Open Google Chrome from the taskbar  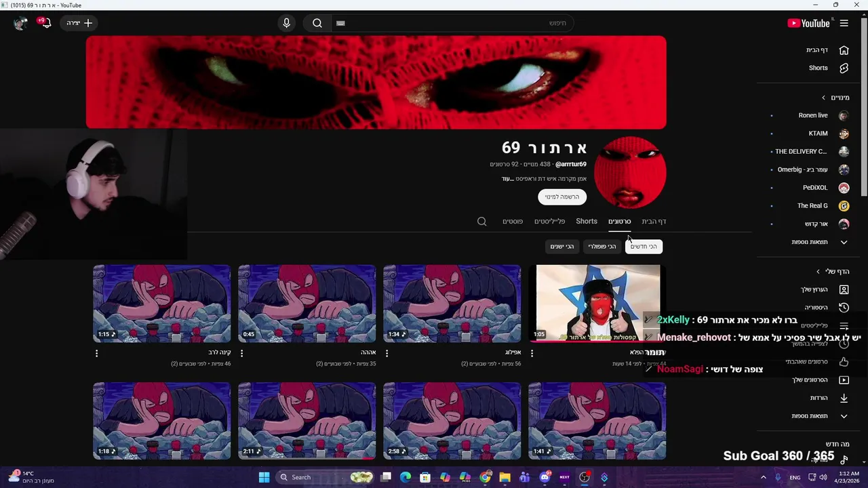tap(485, 477)
